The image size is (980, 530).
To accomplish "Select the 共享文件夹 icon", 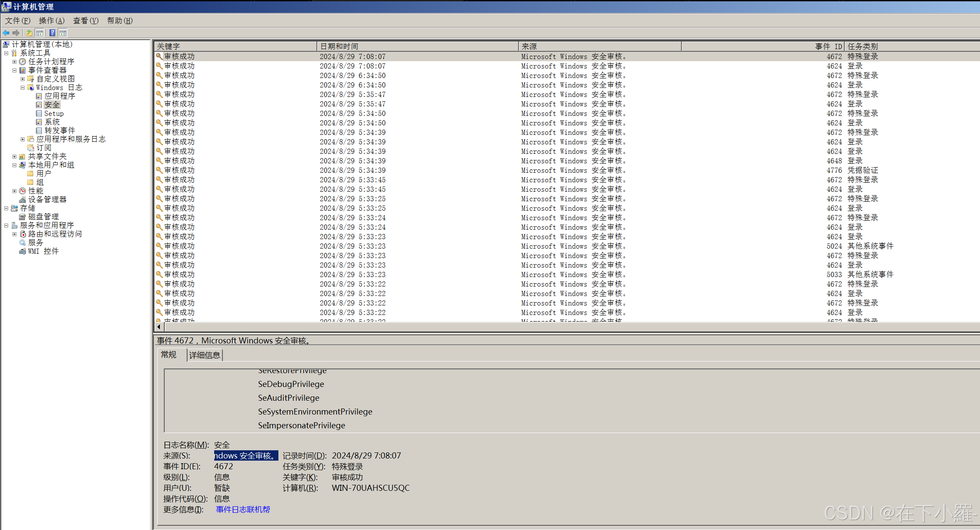I will coord(22,156).
